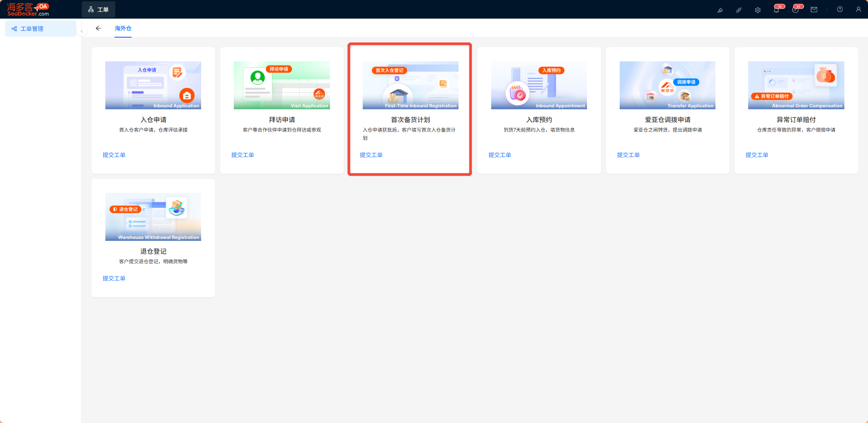Click the plug connector icon in header

coord(739,10)
